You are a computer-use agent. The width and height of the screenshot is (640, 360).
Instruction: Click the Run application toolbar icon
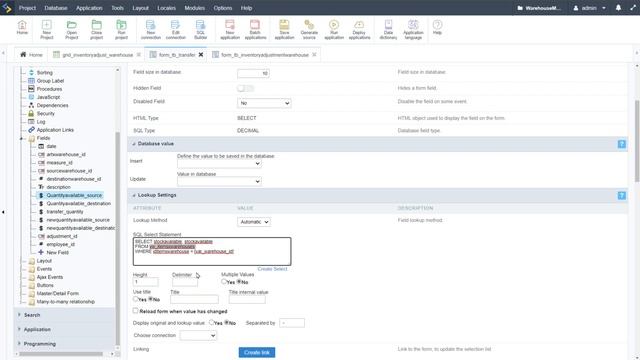[334, 29]
